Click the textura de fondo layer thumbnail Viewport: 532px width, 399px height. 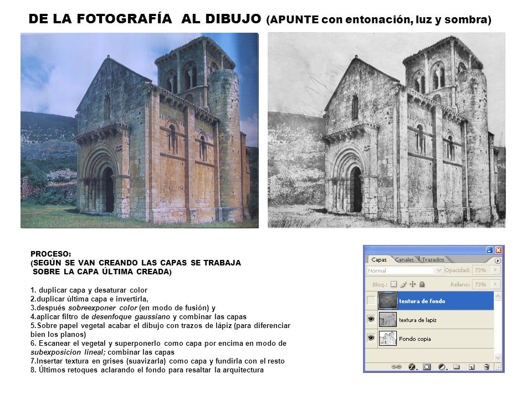pyautogui.click(x=387, y=300)
